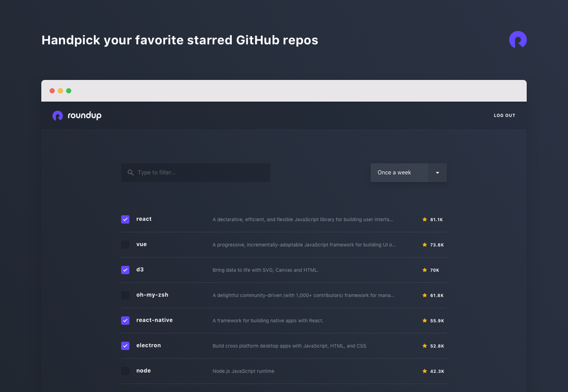Image resolution: width=568 pixels, height=392 pixels.
Task: Click the 42.3K star count
Action: coord(437,371)
